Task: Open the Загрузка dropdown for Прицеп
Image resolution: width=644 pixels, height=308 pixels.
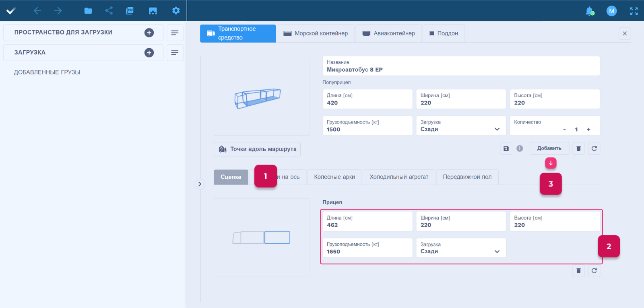Action: pyautogui.click(x=461, y=248)
